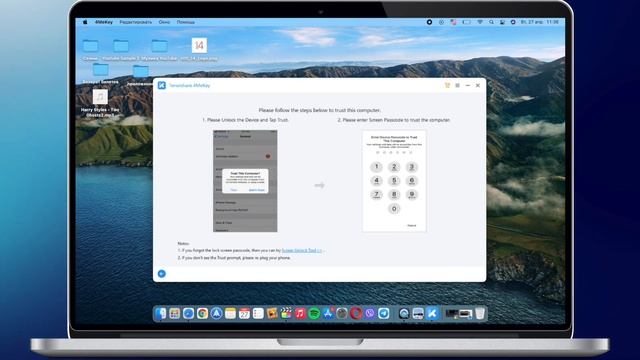Viewport: 640px width, 360px height.
Task: Click the '2. Please enter Screen Passcode' step text
Action: pos(394,120)
